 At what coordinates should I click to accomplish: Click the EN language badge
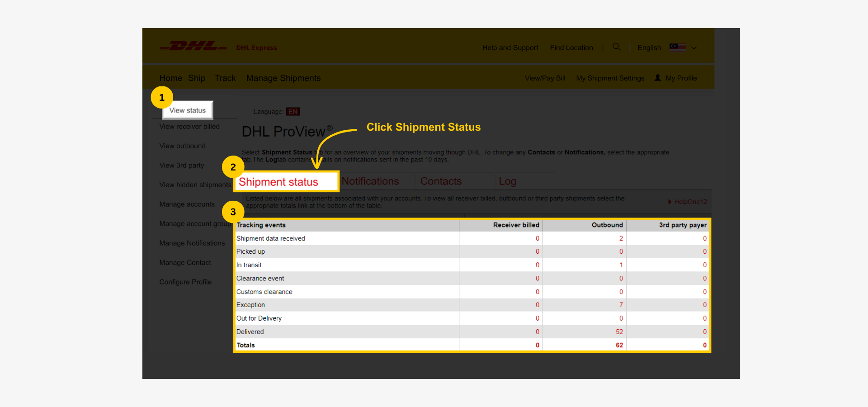(293, 112)
